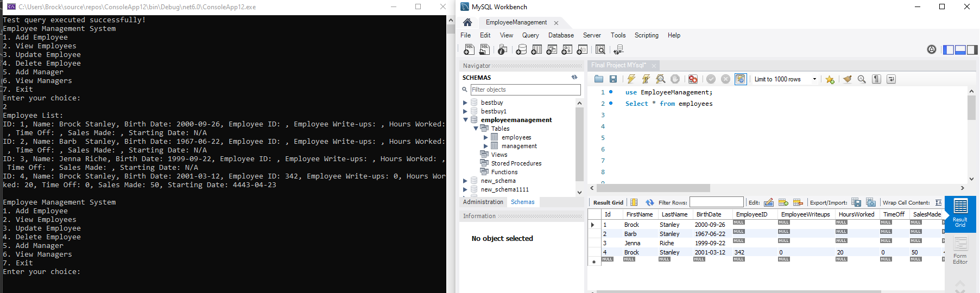This screenshot has width=980, height=293.
Task: Open the Database menu
Action: (560, 35)
